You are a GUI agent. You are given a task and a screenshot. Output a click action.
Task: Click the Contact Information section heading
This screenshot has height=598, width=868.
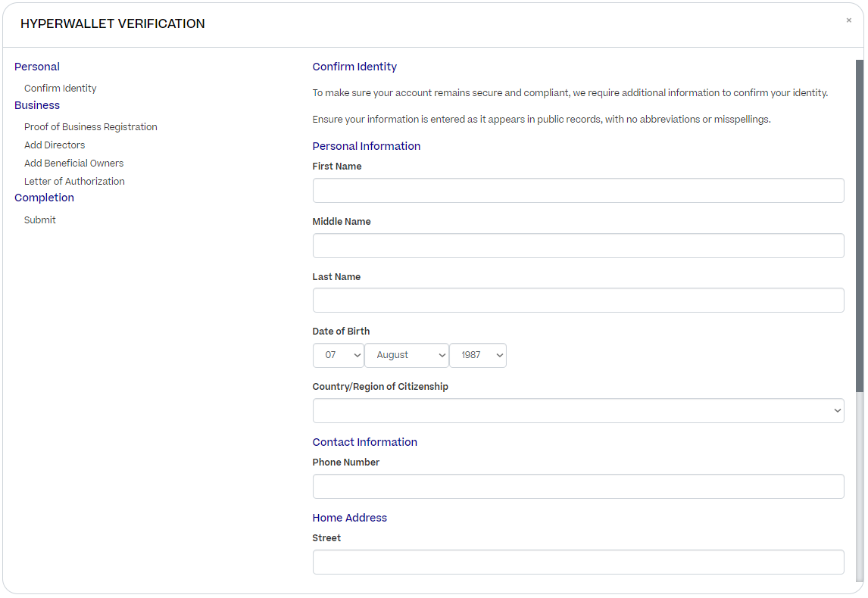point(365,442)
